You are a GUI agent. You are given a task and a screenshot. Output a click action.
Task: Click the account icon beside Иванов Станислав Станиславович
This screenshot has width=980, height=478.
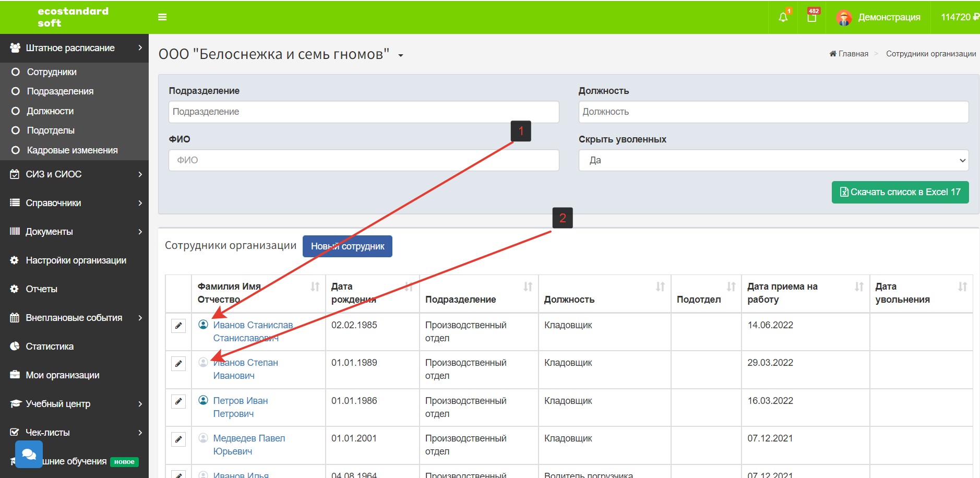(x=204, y=325)
